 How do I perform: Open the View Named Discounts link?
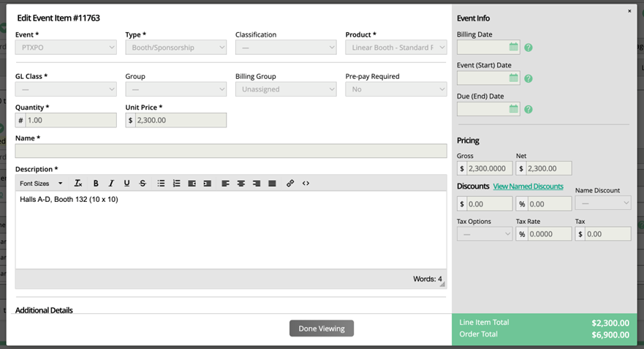click(528, 187)
